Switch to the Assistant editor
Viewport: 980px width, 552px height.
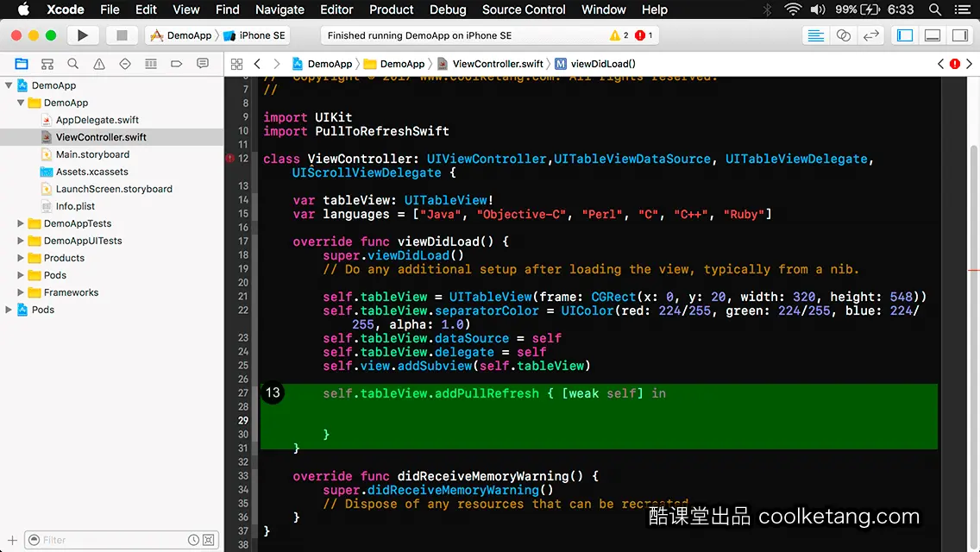tap(843, 35)
